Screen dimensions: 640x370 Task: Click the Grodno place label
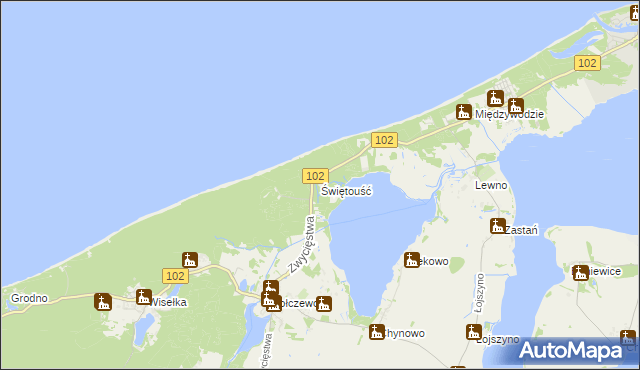29,298
